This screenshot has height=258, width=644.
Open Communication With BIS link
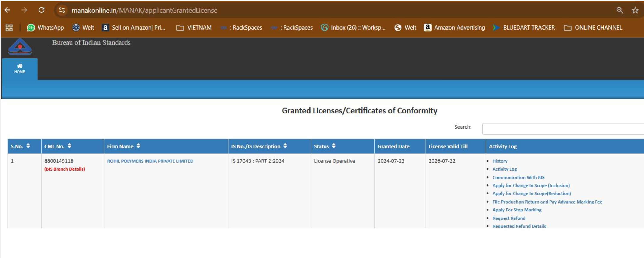[x=518, y=177]
